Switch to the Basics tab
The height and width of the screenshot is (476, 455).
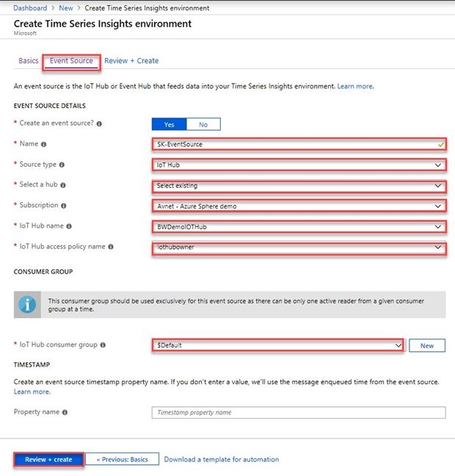(x=28, y=61)
